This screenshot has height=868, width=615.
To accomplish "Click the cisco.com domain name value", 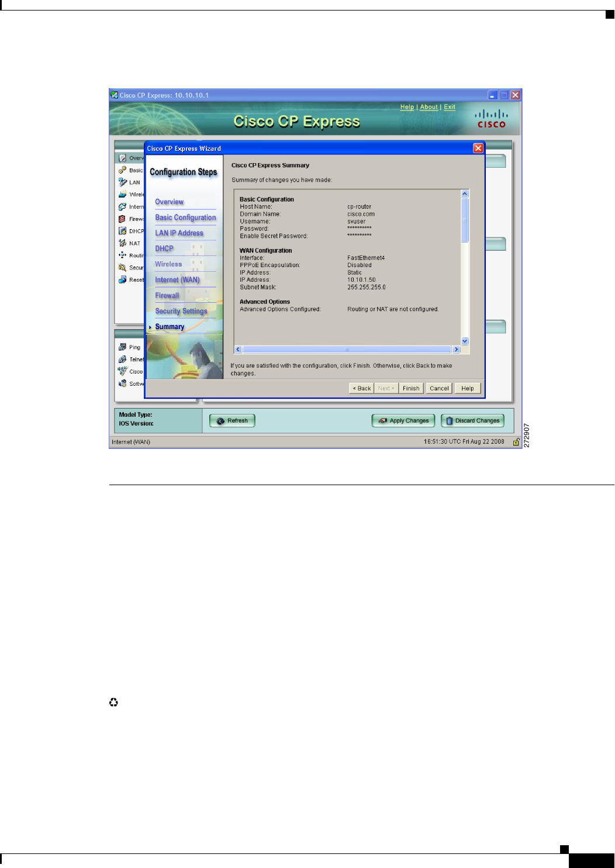I will tap(361, 214).
